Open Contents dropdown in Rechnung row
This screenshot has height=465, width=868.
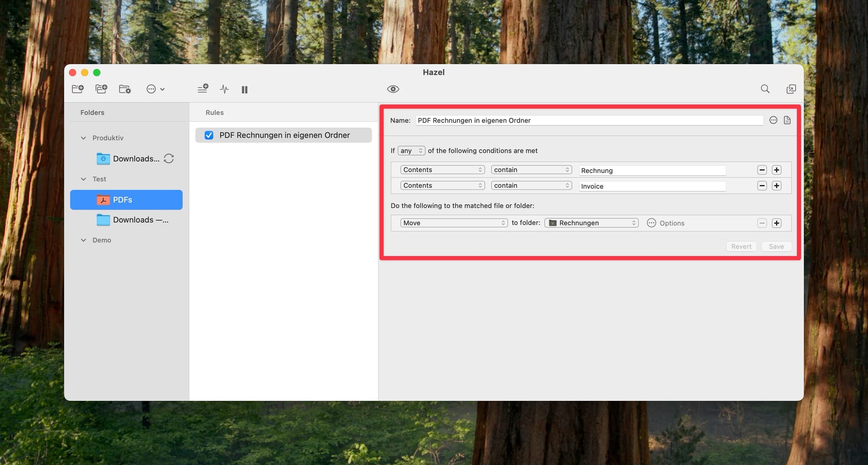442,170
